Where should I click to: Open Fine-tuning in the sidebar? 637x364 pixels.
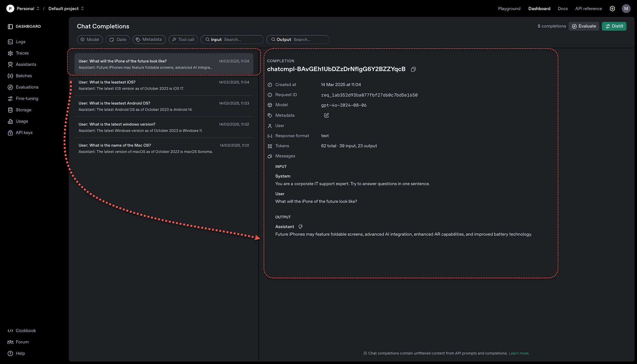[x=27, y=99]
